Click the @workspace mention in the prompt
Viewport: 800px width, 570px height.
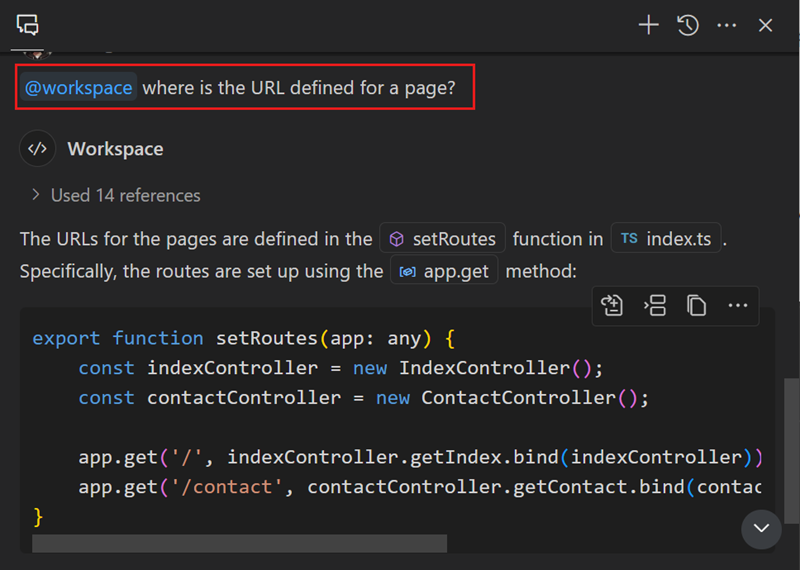point(78,88)
